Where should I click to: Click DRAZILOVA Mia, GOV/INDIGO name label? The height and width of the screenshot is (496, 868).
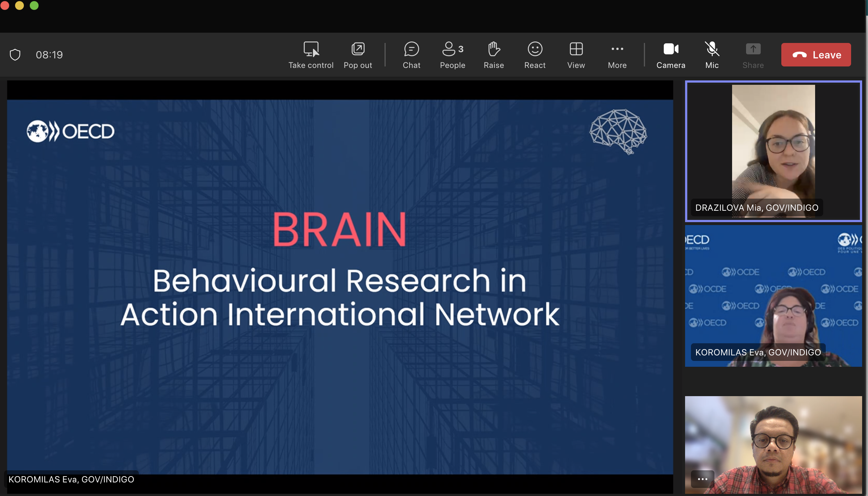pos(757,208)
